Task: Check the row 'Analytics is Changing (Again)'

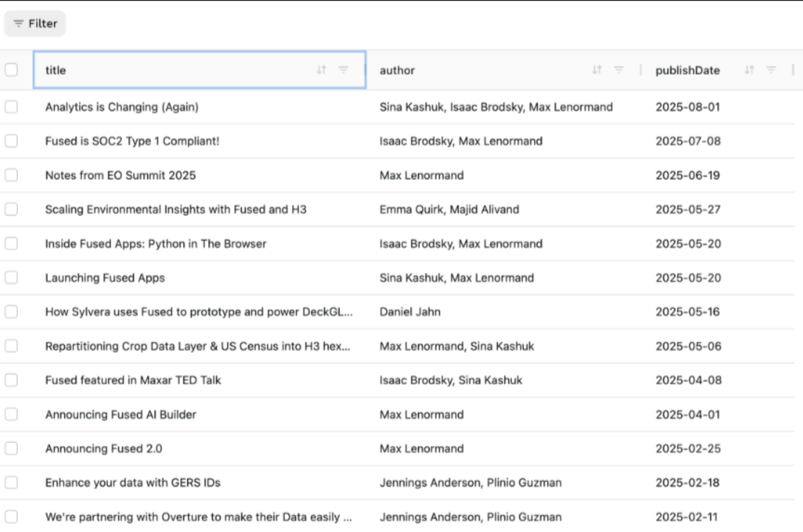Action: click(11, 107)
